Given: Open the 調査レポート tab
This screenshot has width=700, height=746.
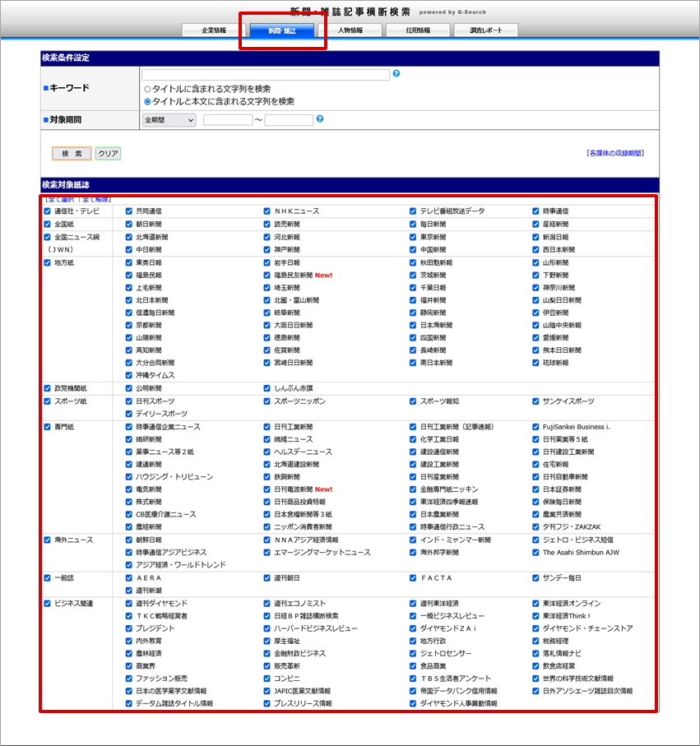Looking at the screenshot, I should pyautogui.click(x=485, y=30).
